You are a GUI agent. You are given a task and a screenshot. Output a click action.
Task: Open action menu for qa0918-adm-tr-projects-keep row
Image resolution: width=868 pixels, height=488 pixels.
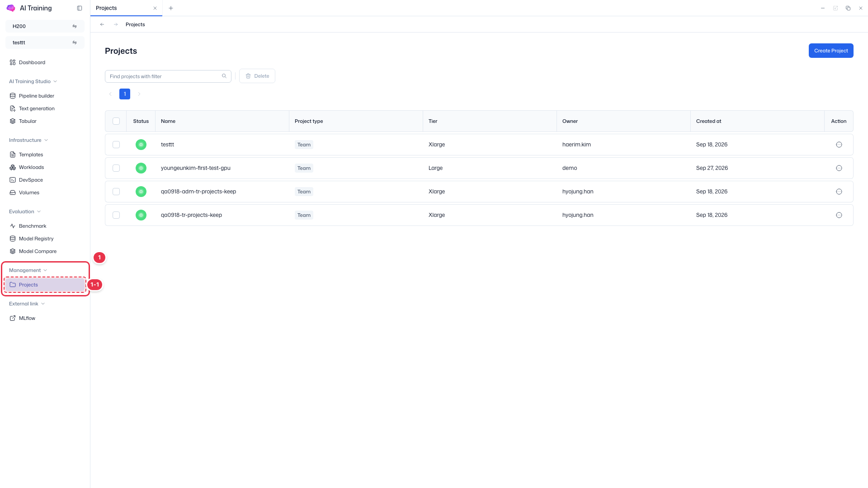839,192
